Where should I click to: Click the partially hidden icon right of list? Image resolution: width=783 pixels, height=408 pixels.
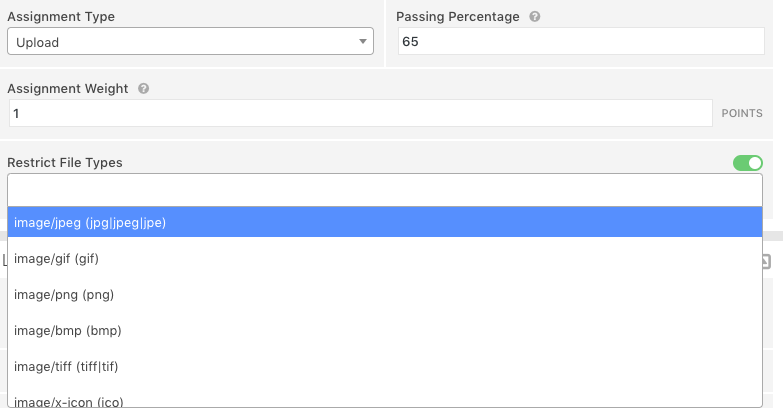tap(767, 262)
